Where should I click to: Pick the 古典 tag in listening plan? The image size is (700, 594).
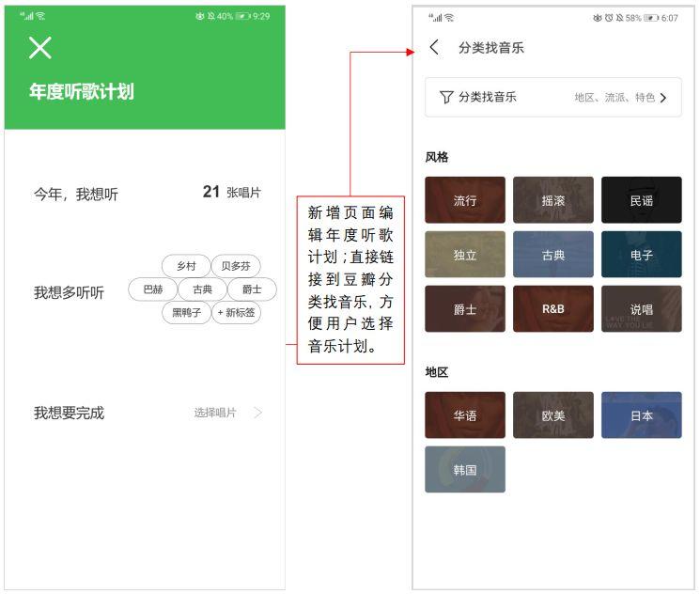click(x=202, y=289)
